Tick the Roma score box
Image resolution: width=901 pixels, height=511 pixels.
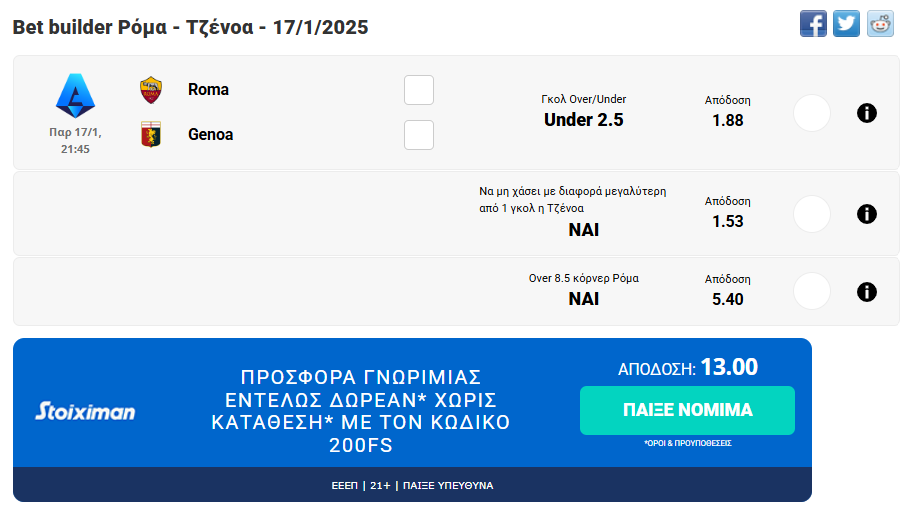(419, 90)
